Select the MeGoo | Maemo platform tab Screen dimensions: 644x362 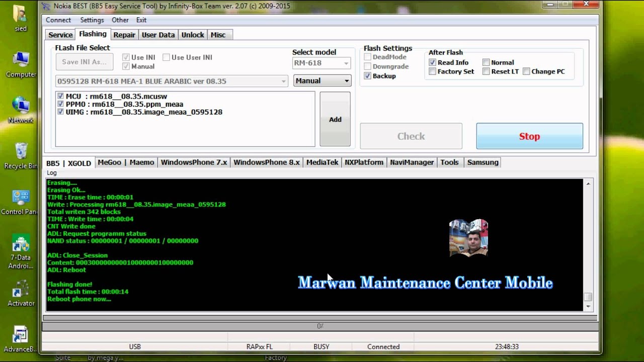[126, 162]
